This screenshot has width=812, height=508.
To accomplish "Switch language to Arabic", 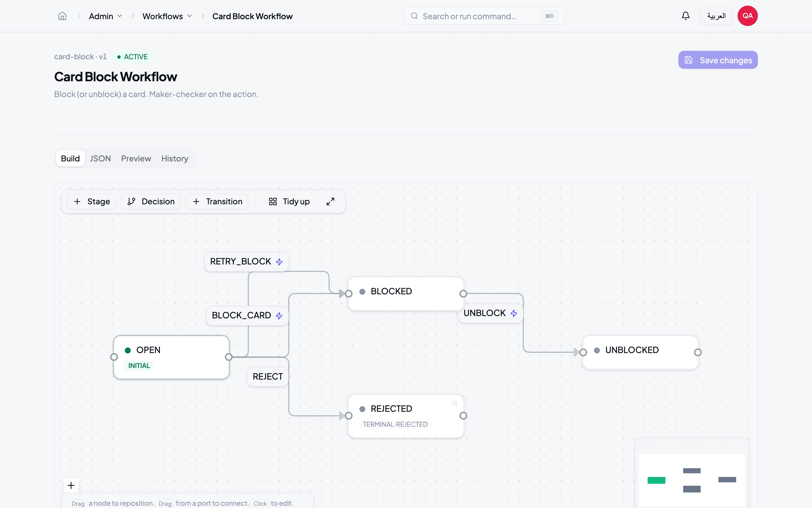I will tap(716, 16).
